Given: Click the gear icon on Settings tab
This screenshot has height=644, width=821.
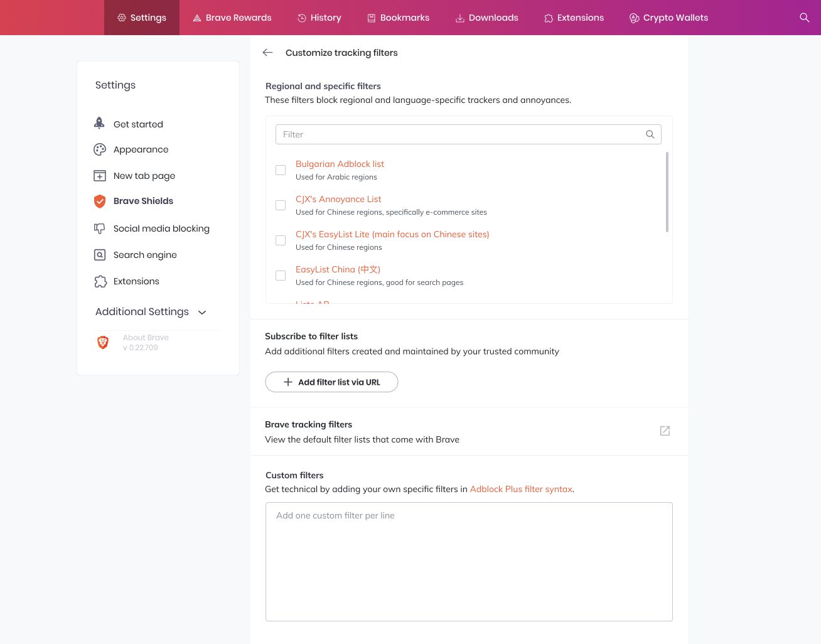Looking at the screenshot, I should click(x=122, y=18).
